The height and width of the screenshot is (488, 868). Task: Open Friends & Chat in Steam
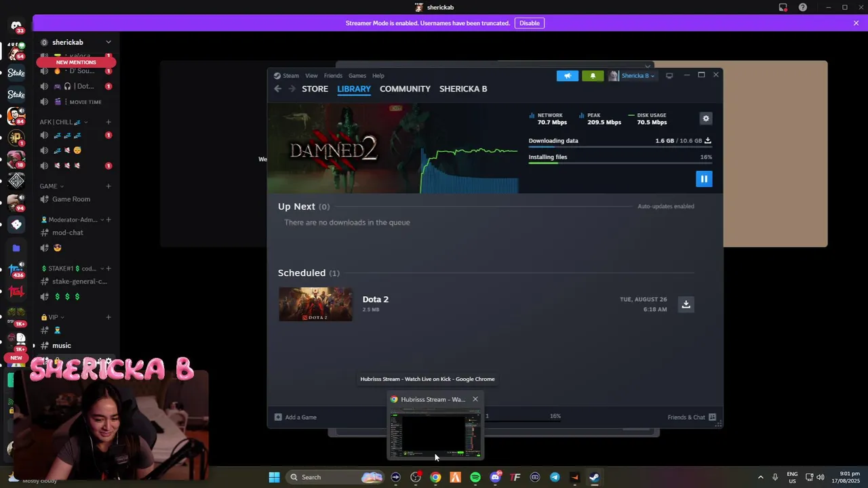[692, 418]
